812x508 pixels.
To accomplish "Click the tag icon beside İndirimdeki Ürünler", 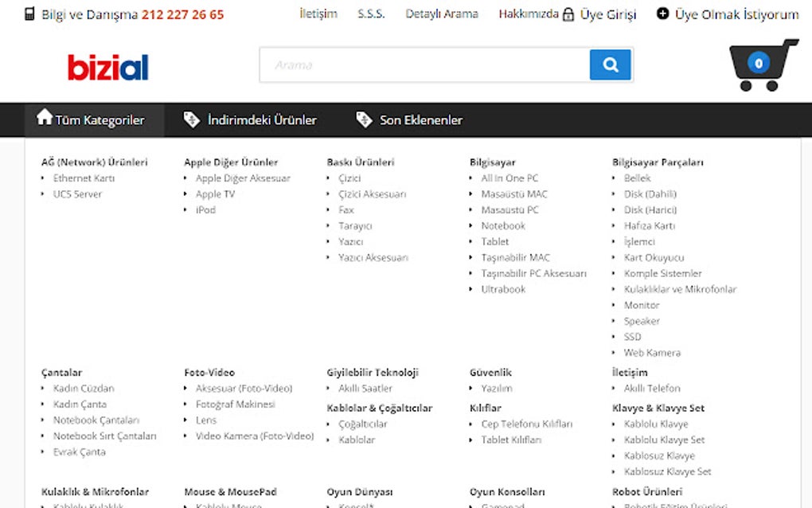I will coord(191,119).
